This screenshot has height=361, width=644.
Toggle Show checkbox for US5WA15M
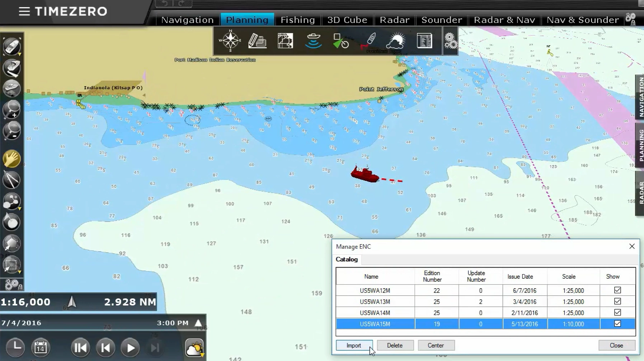617,323
